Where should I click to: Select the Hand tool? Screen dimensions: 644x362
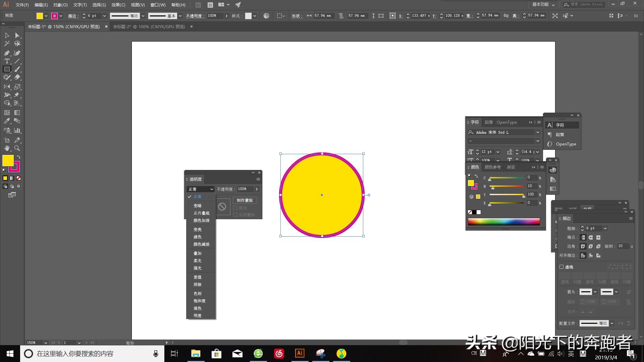point(7,148)
